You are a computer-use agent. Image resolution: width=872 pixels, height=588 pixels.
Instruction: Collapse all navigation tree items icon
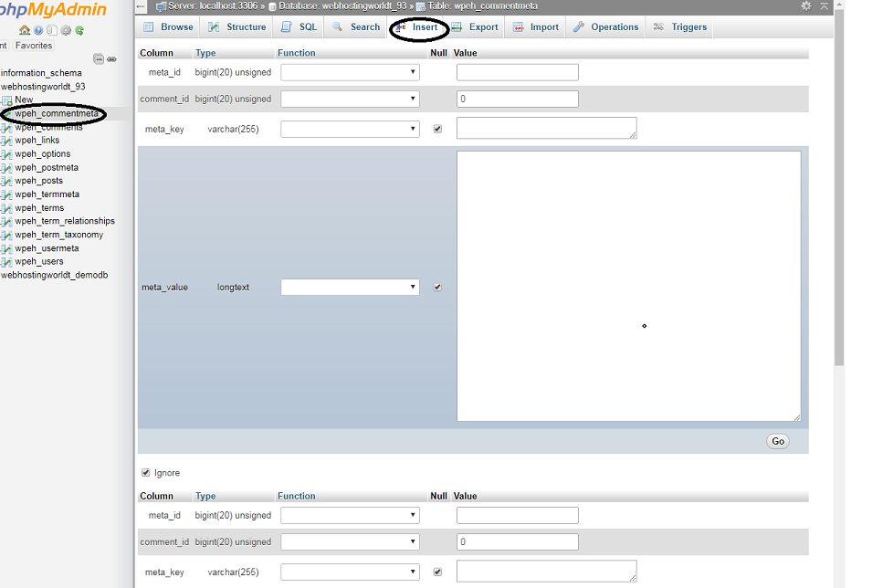[99, 59]
